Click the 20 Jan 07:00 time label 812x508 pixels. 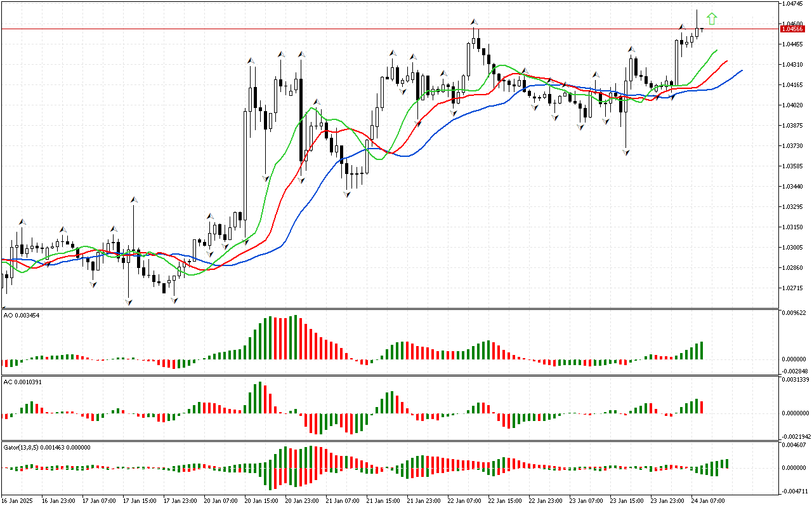(x=220, y=500)
